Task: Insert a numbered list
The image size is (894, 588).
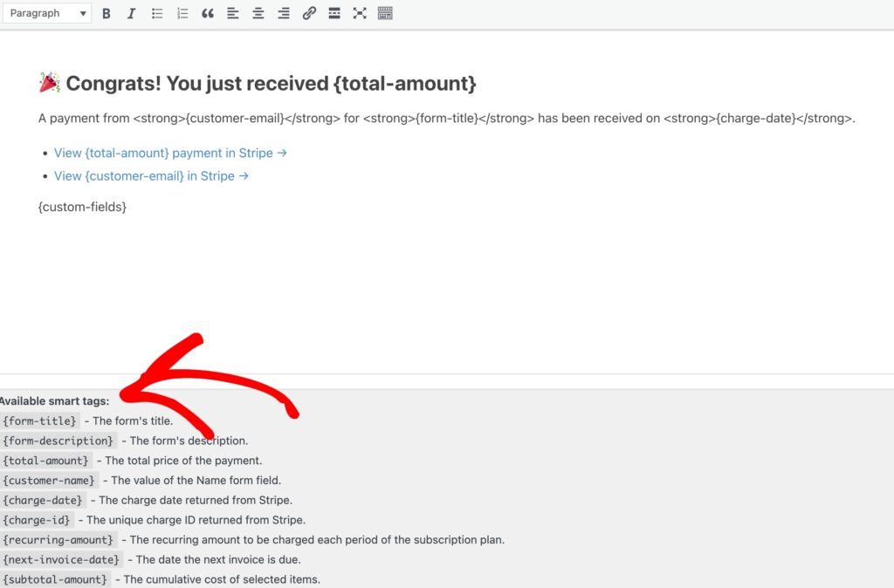Action: coord(182,14)
